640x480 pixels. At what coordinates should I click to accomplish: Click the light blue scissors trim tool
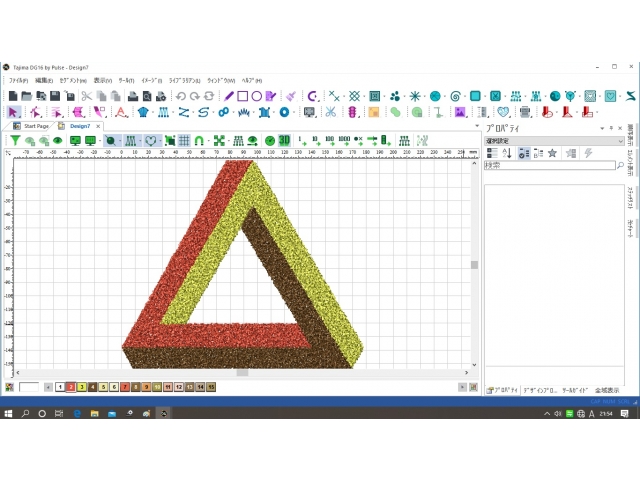331,112
